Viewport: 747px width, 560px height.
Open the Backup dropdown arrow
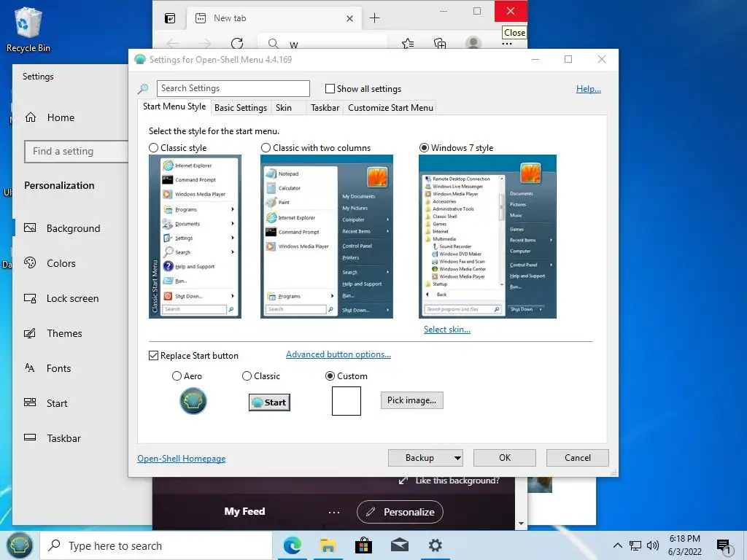457,458
